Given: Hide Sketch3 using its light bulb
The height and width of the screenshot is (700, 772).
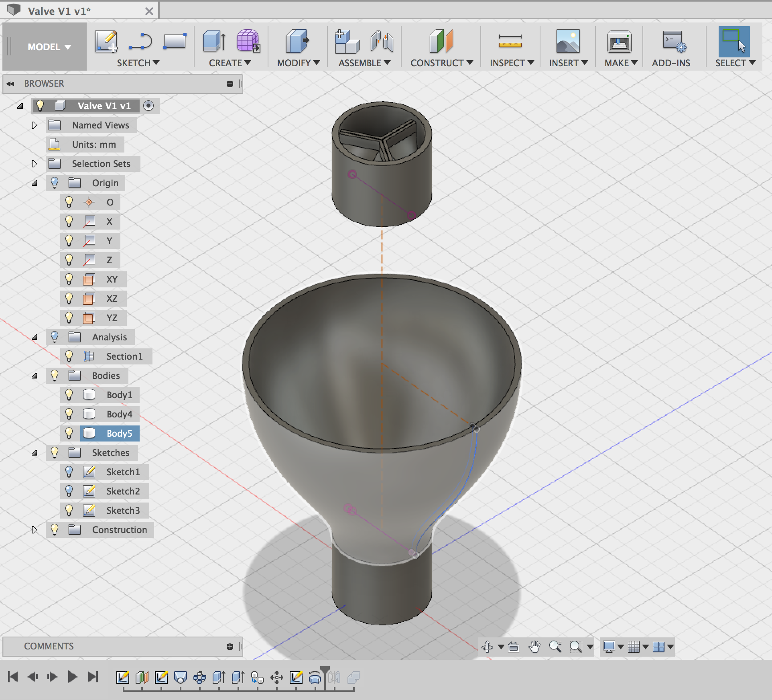Looking at the screenshot, I should (69, 511).
